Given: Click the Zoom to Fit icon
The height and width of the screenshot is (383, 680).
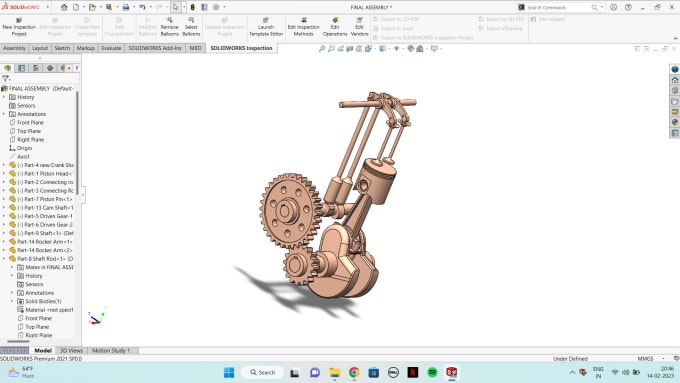Looking at the screenshot, I should coord(322,49).
